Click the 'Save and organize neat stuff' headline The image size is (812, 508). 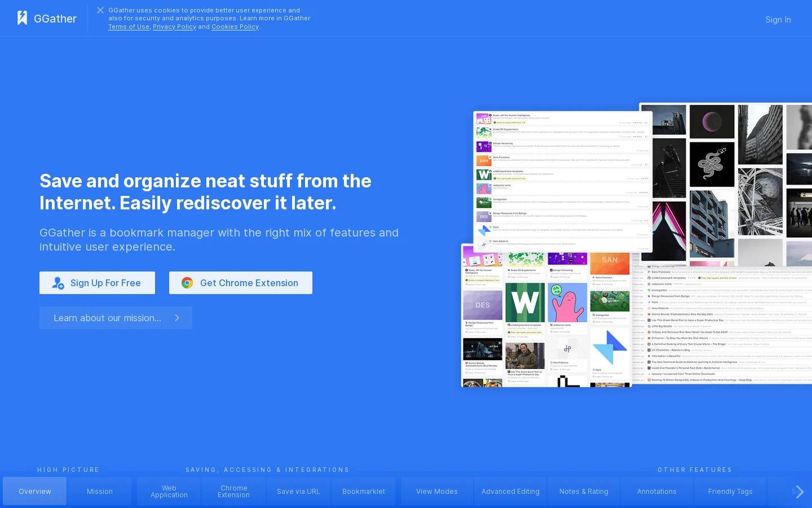tap(205, 192)
